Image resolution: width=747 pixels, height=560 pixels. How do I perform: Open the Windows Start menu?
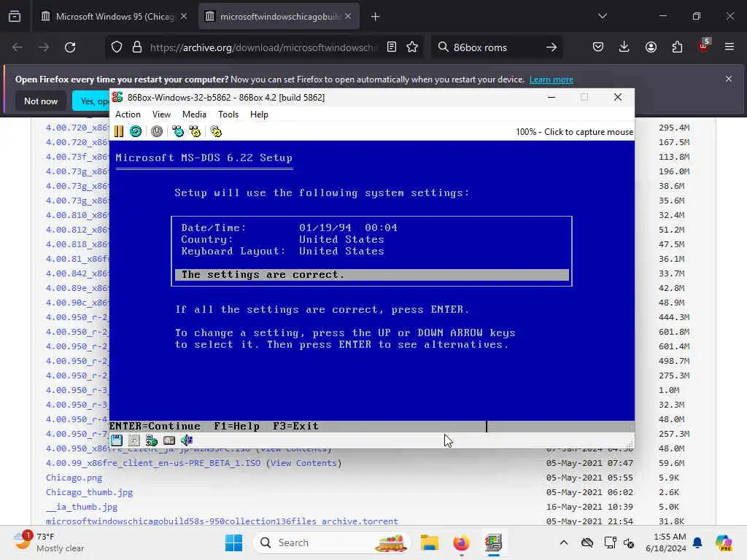click(x=234, y=542)
